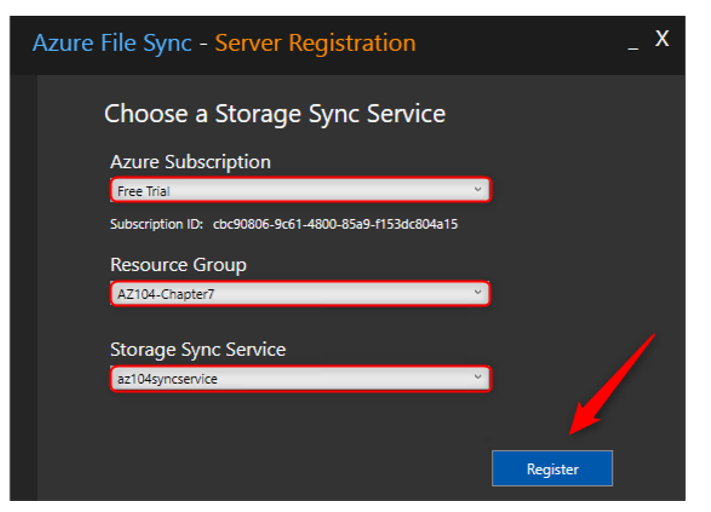Open the Azure Subscription dropdown
711x512 pixels.
300,190
